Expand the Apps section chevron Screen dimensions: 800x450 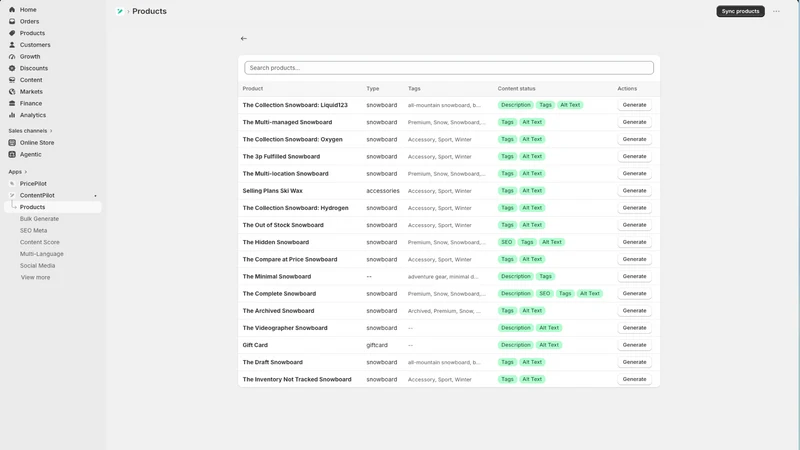[26, 172]
